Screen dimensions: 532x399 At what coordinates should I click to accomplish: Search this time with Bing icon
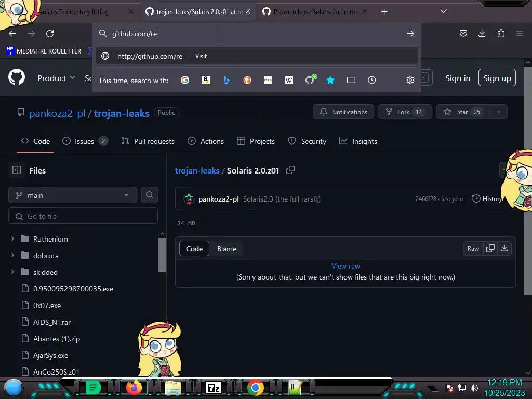click(227, 80)
